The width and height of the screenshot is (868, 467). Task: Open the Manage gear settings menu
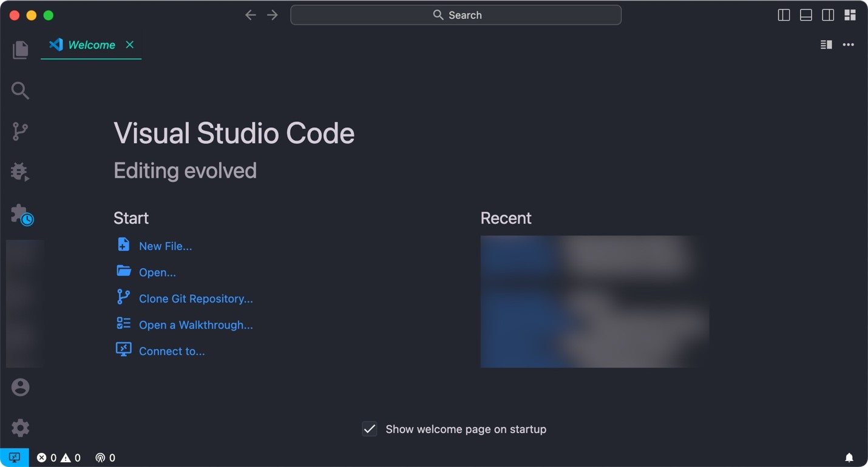tap(20, 428)
